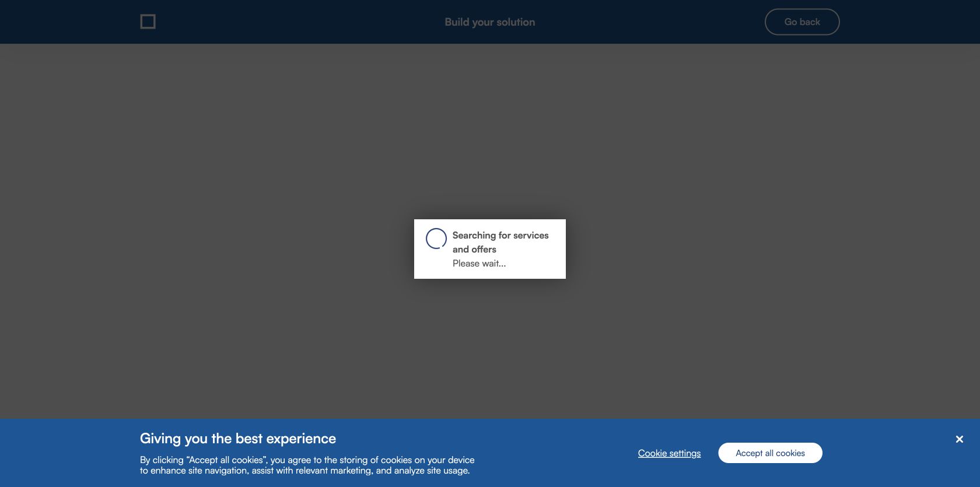Click the Go back button

click(x=802, y=22)
